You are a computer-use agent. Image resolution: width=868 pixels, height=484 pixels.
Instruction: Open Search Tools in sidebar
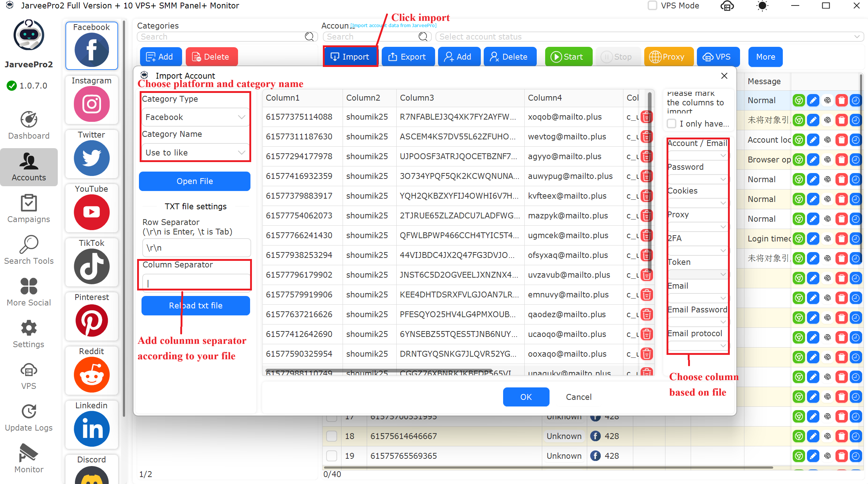[29, 251]
